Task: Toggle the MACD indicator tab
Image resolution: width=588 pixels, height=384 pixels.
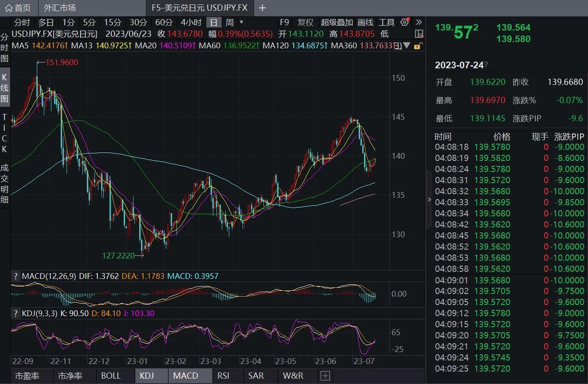Action: (x=185, y=376)
